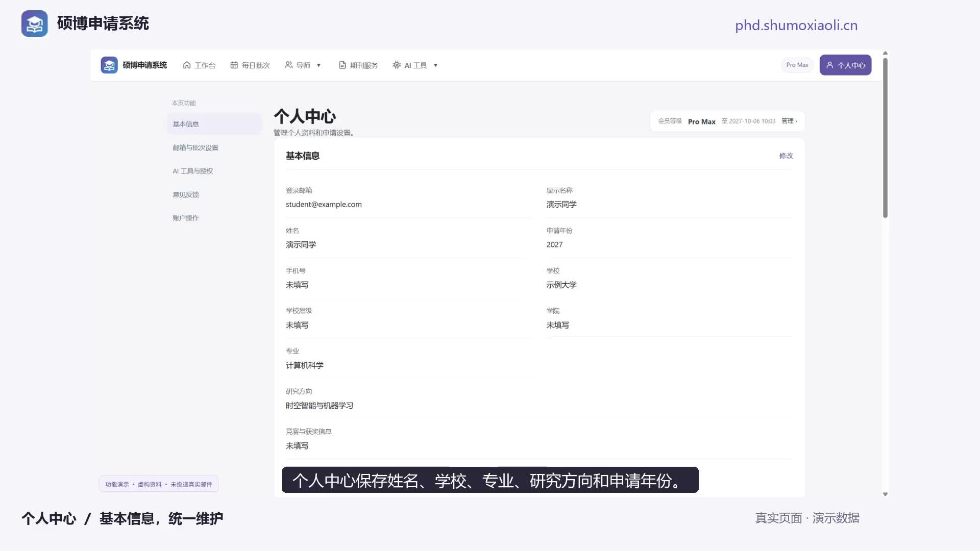Click the scrollbar's down arrow
Viewport: 980px width, 551px height.
[x=885, y=494]
